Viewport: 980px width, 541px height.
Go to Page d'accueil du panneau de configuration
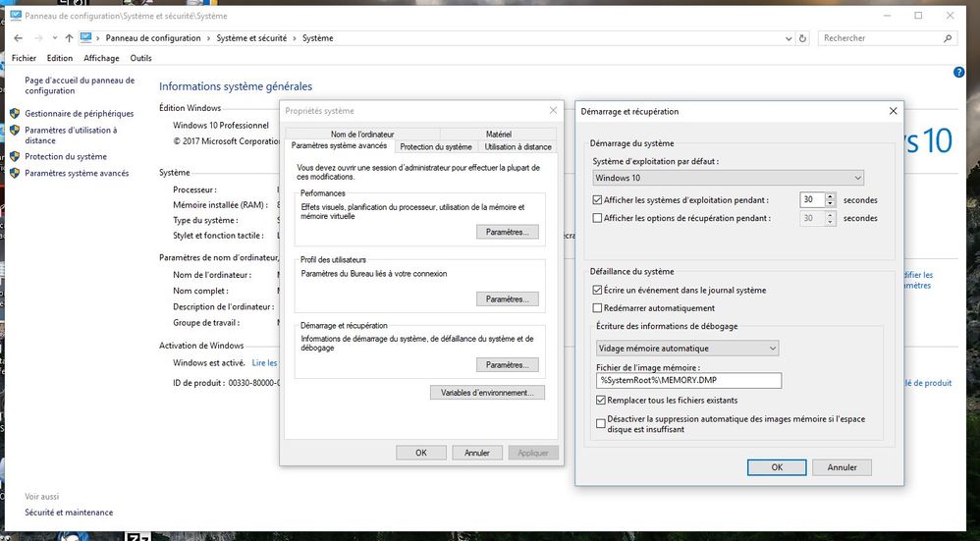[x=80, y=85]
